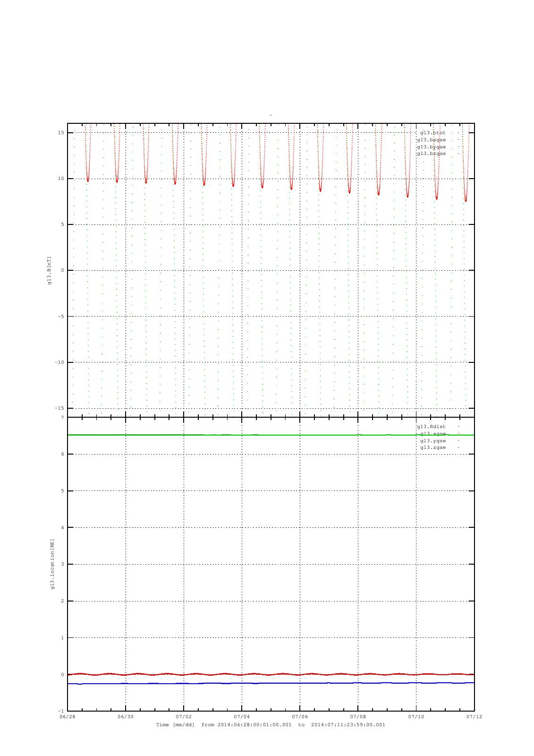
Task: Select the g13.B[nT] vertical axis label
Action: (x=49, y=270)
